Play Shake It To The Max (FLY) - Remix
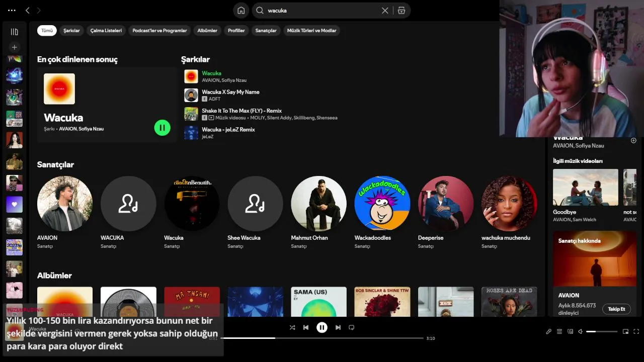644x362 pixels. (191, 114)
